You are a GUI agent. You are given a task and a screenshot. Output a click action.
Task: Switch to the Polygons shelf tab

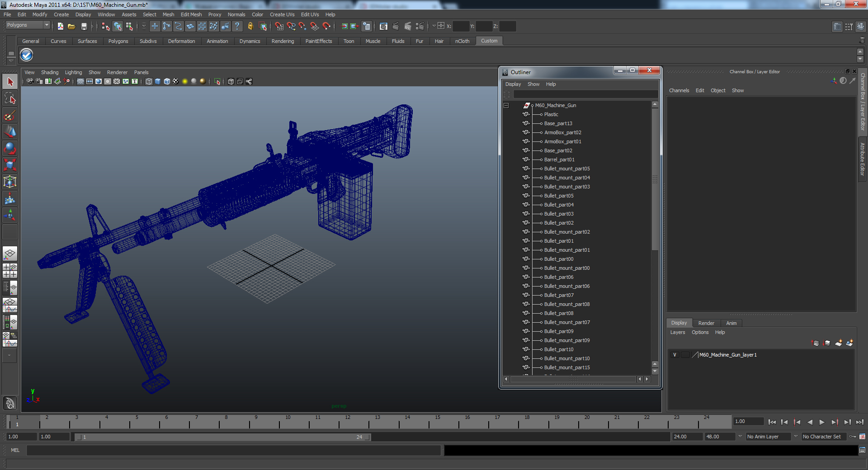(118, 41)
